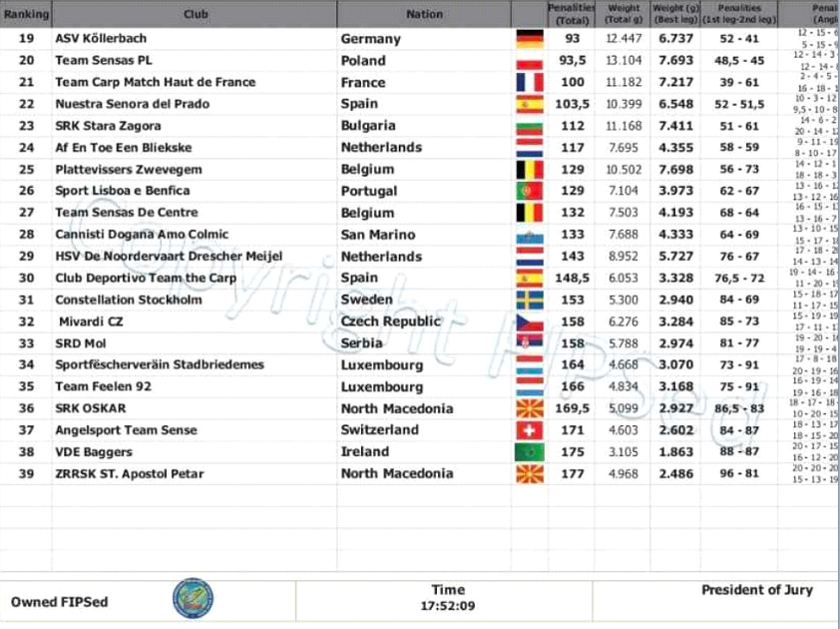Click the Poland flag icon

click(529, 61)
